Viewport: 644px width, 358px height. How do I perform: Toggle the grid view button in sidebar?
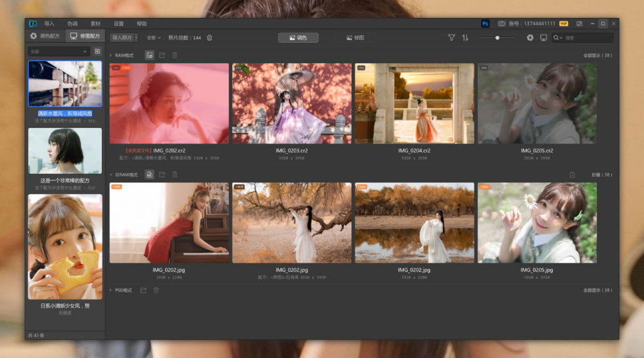[97, 51]
